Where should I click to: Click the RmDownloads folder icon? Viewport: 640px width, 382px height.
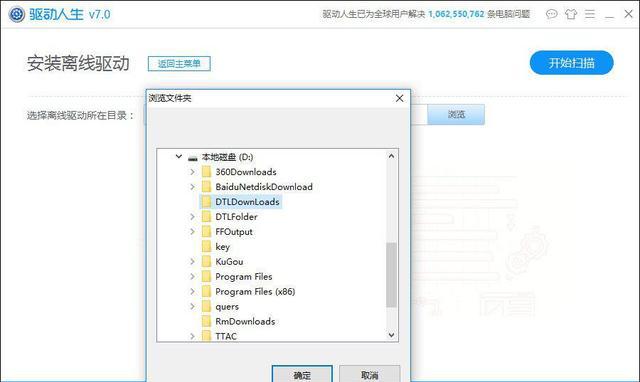pyautogui.click(x=207, y=322)
